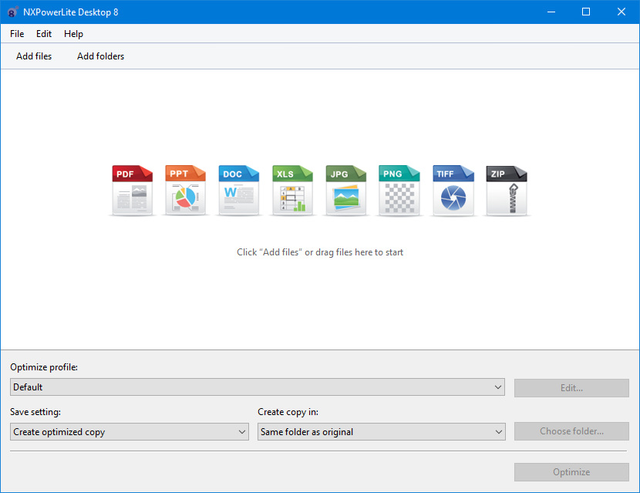
Task: Click the ZIP archive icon
Action: [506, 190]
